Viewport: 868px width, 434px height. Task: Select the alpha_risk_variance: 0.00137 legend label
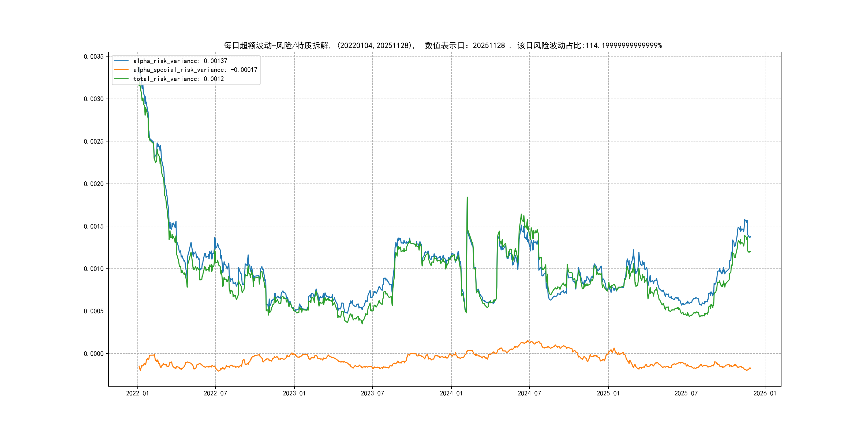[180, 61]
